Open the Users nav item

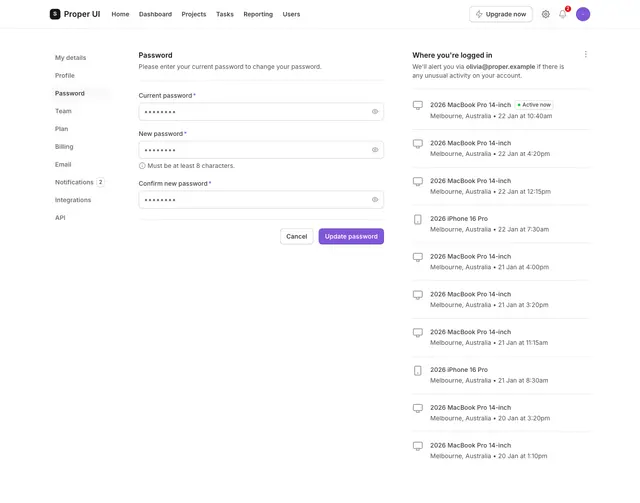[x=291, y=14]
